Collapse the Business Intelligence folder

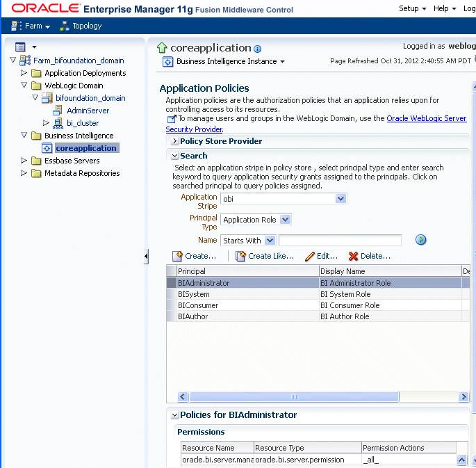(24, 135)
